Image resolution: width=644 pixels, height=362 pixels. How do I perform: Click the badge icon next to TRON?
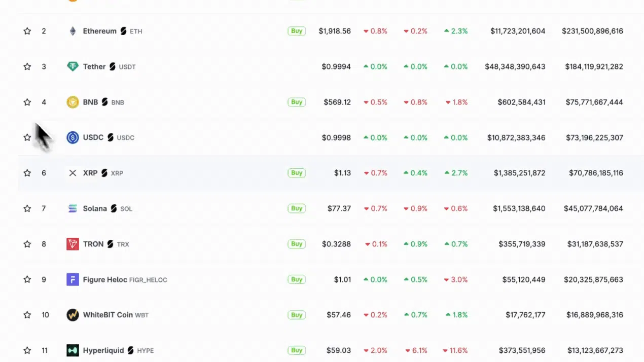click(x=110, y=244)
